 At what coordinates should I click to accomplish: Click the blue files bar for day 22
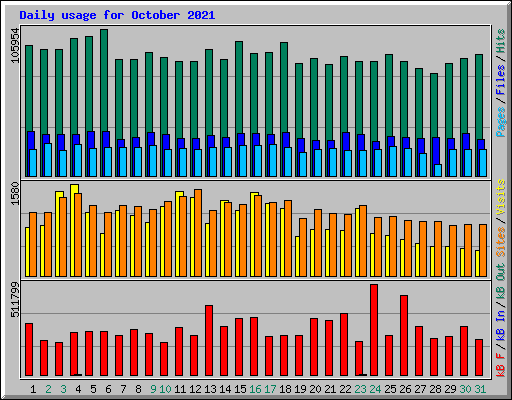click(346, 141)
